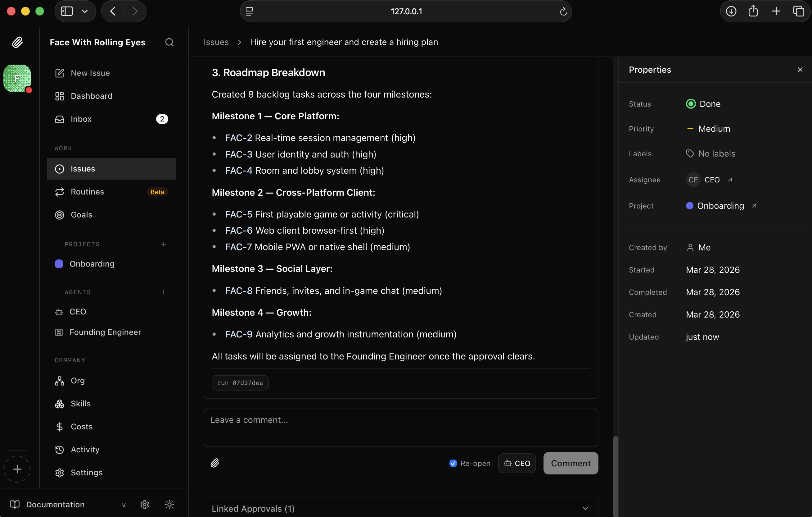Navigate to Issues via breadcrumb

pos(216,42)
